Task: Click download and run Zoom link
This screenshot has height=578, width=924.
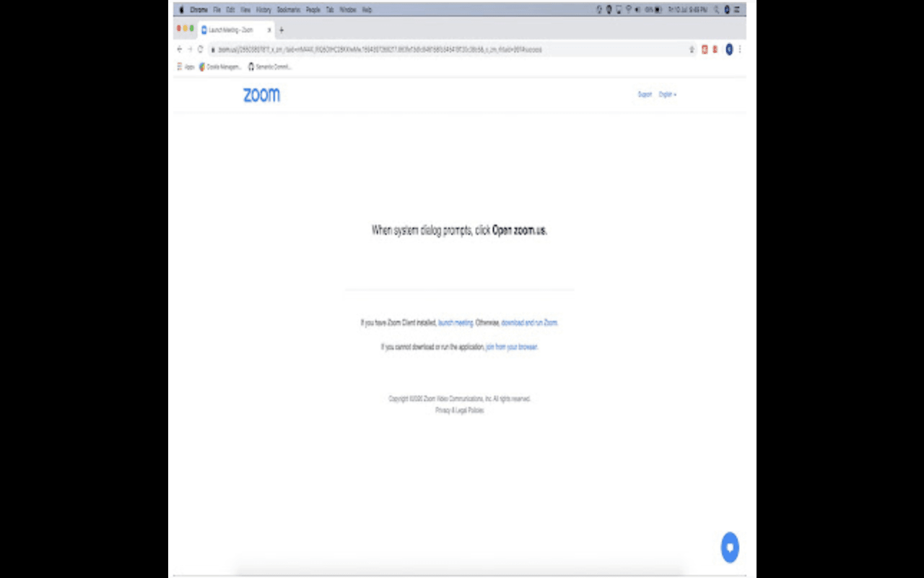Action: [529, 323]
